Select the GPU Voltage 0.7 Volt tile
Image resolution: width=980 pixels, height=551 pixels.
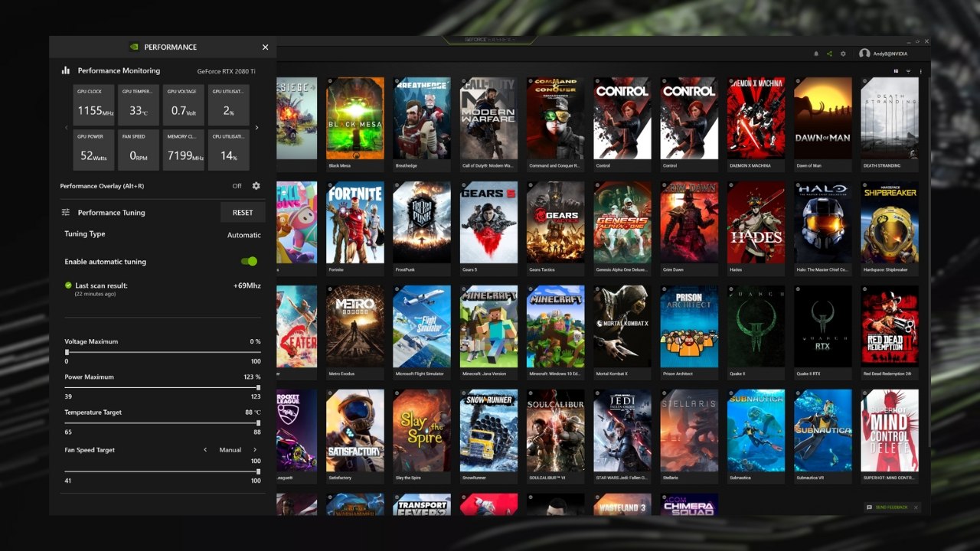tap(184, 106)
